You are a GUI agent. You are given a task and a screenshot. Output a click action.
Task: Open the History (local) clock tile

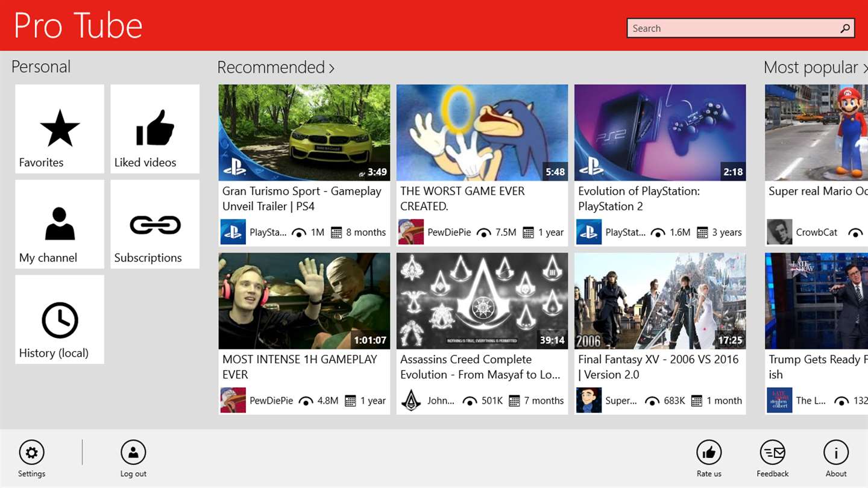[x=60, y=319]
